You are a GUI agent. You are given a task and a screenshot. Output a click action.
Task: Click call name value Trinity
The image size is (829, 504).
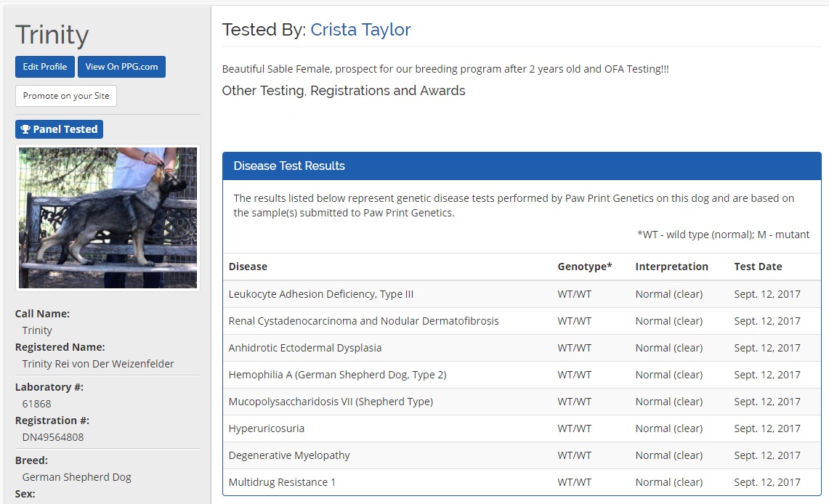tap(37, 330)
